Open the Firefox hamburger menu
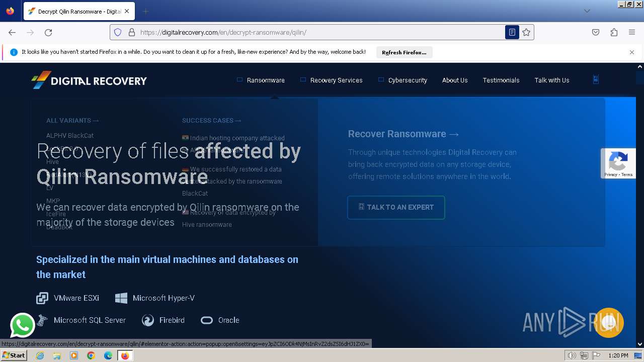Screen dimensions: 644x362 click(632, 32)
